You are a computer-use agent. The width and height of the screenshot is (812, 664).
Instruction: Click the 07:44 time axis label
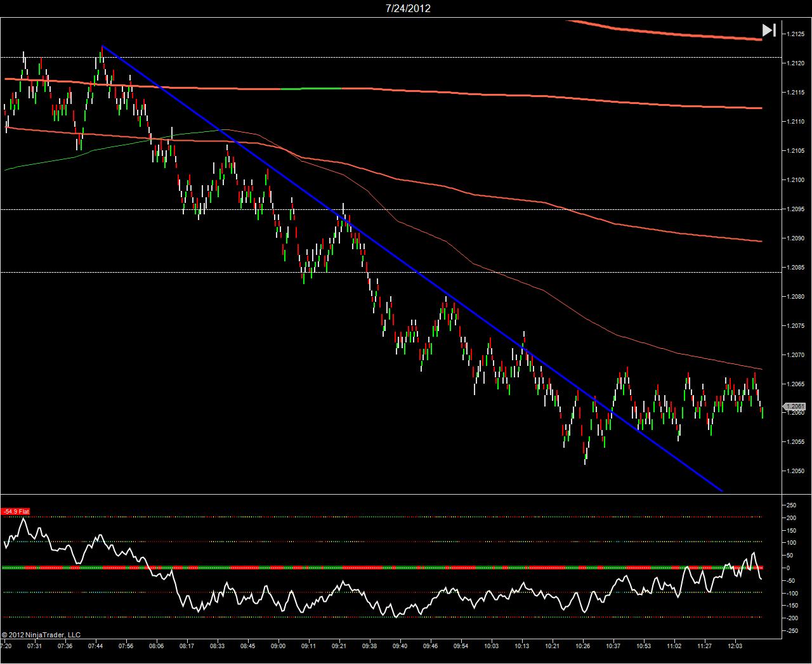(x=95, y=646)
